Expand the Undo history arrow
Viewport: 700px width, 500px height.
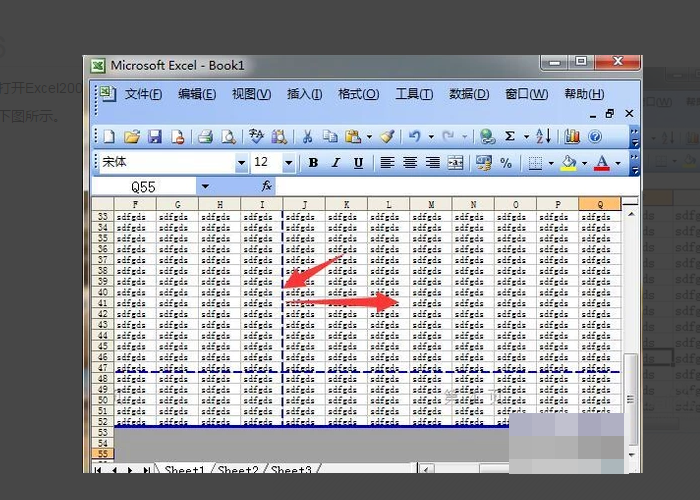[x=431, y=137]
